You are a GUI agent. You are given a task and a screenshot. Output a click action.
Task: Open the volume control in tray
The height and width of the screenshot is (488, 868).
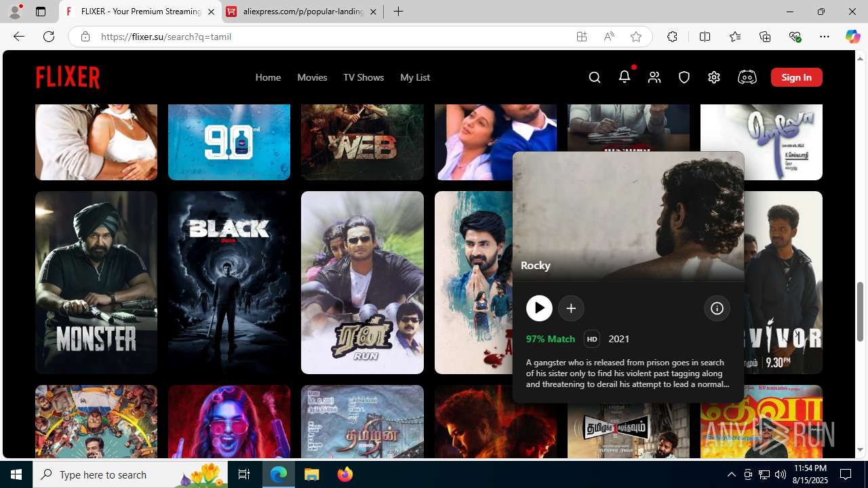pos(780,474)
